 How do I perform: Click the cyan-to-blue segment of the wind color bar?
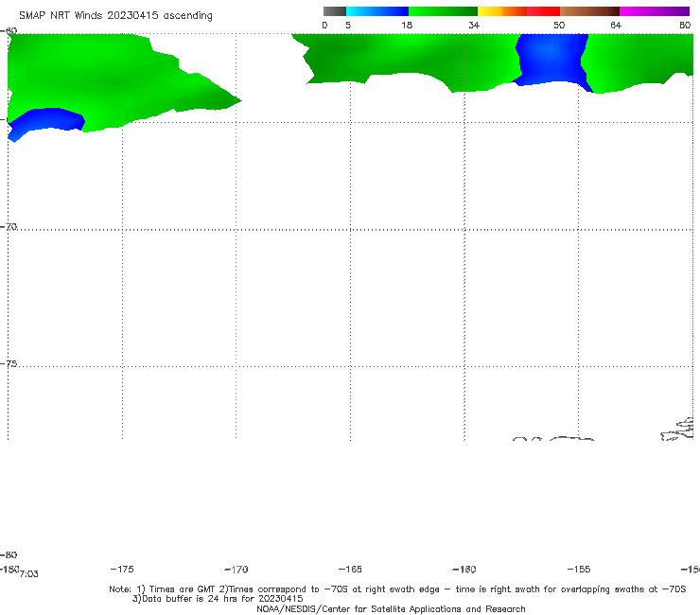coord(377,11)
